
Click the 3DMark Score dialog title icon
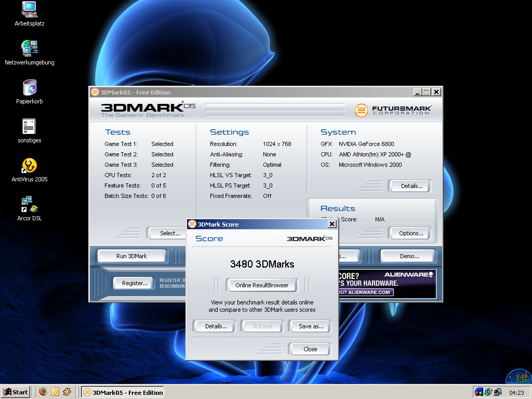192,224
